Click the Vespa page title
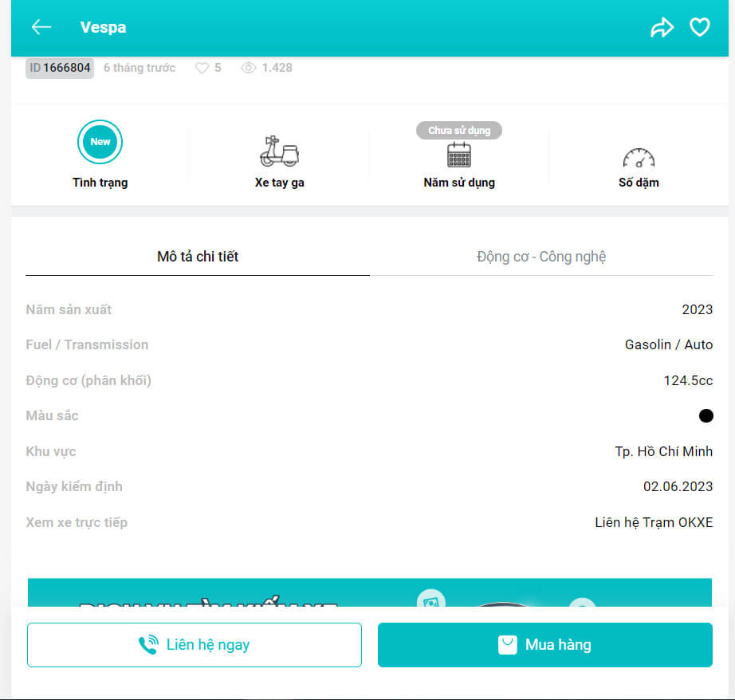The height and width of the screenshot is (700, 735). (103, 27)
